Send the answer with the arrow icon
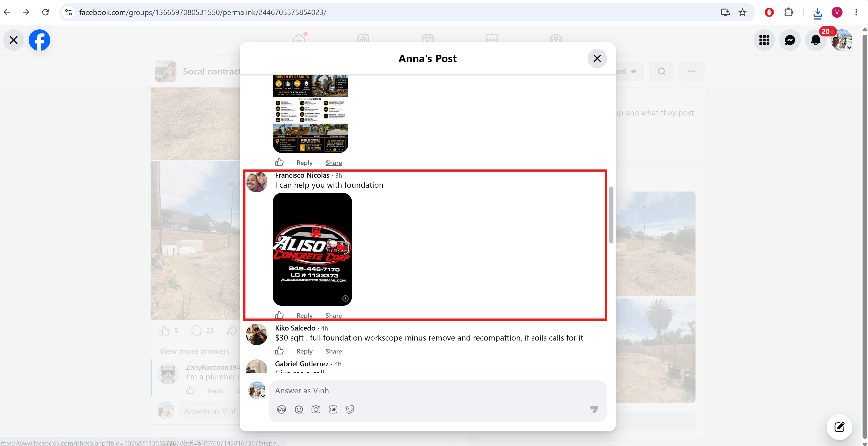This screenshot has width=868, height=446. (594, 410)
